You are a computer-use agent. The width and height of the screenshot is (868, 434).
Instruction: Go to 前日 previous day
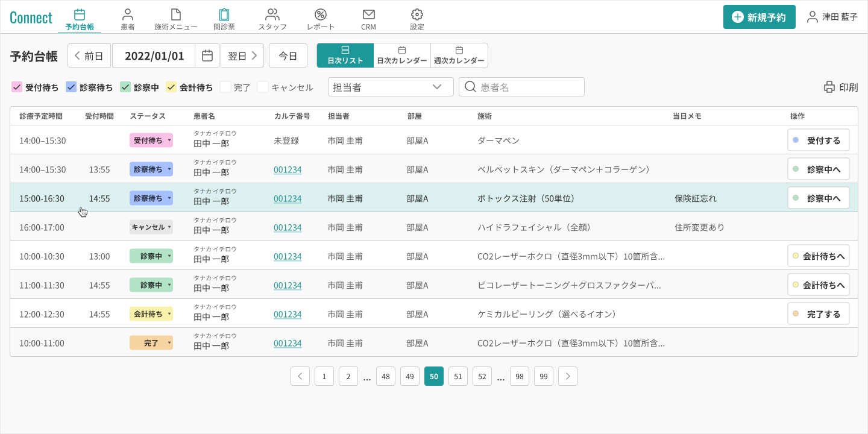click(x=89, y=55)
